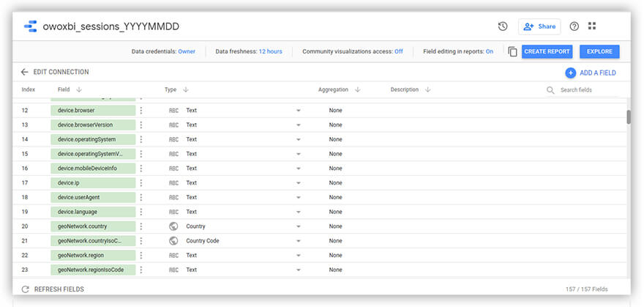Open version history clock icon
The height and width of the screenshot is (307, 644).
[503, 26]
